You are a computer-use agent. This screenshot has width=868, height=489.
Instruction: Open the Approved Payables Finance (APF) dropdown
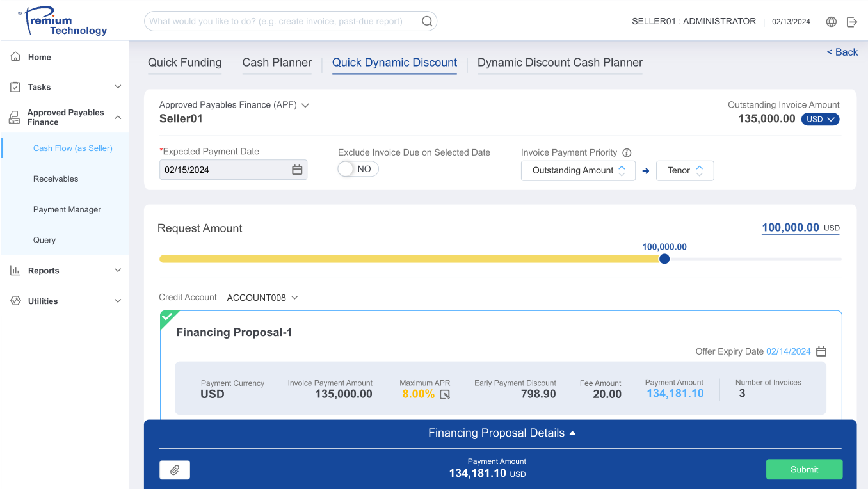pos(234,105)
